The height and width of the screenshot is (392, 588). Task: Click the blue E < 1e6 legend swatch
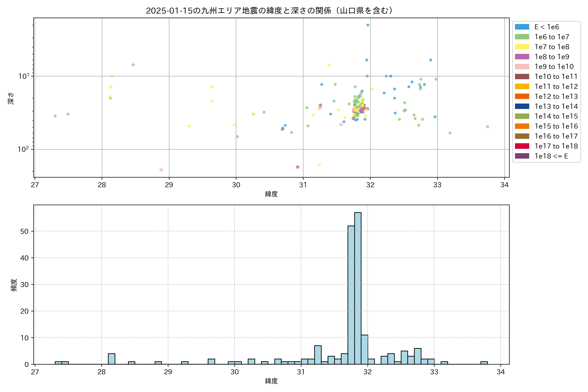tap(522, 27)
